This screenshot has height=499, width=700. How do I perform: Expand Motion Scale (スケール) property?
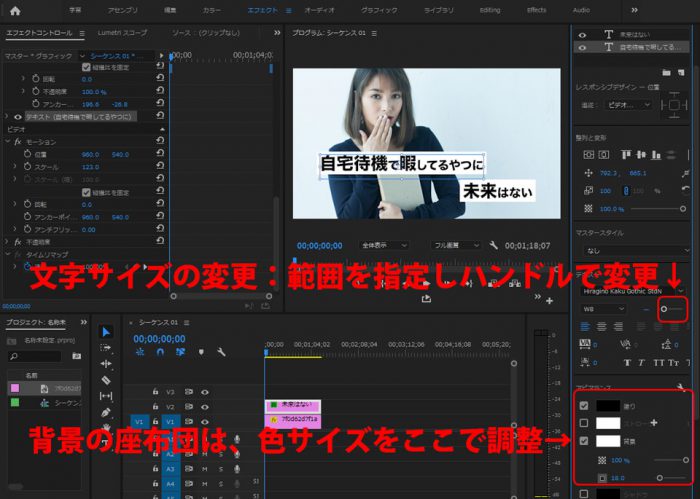[16, 166]
